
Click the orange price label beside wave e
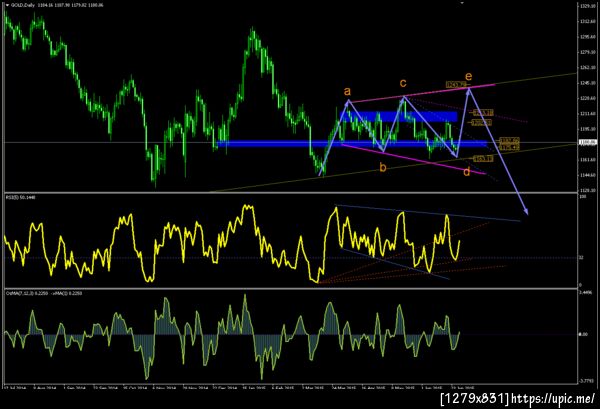point(455,84)
